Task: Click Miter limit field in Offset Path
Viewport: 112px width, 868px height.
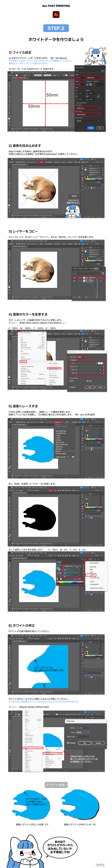Action: pos(82,737)
